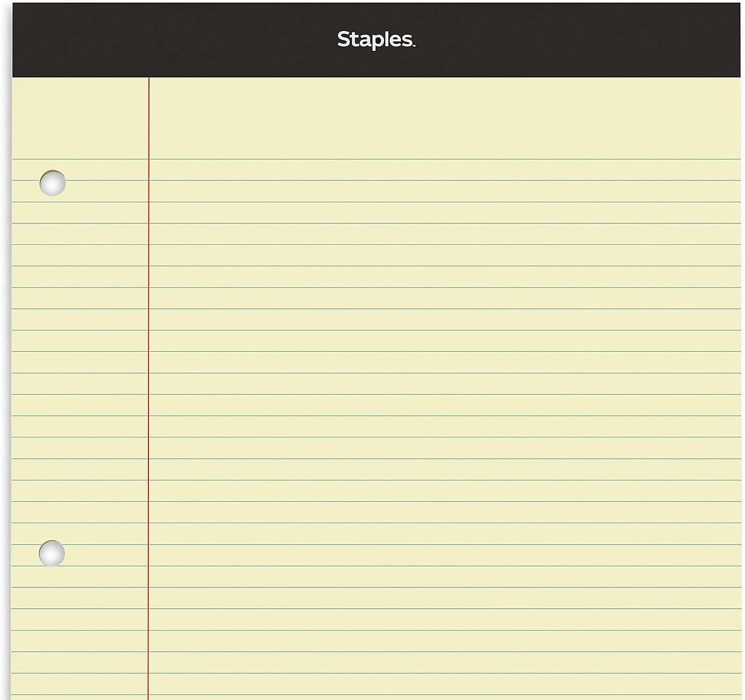Click the upper punched hole
Image resolution: width=745 pixels, height=700 pixels.
tap(52, 183)
